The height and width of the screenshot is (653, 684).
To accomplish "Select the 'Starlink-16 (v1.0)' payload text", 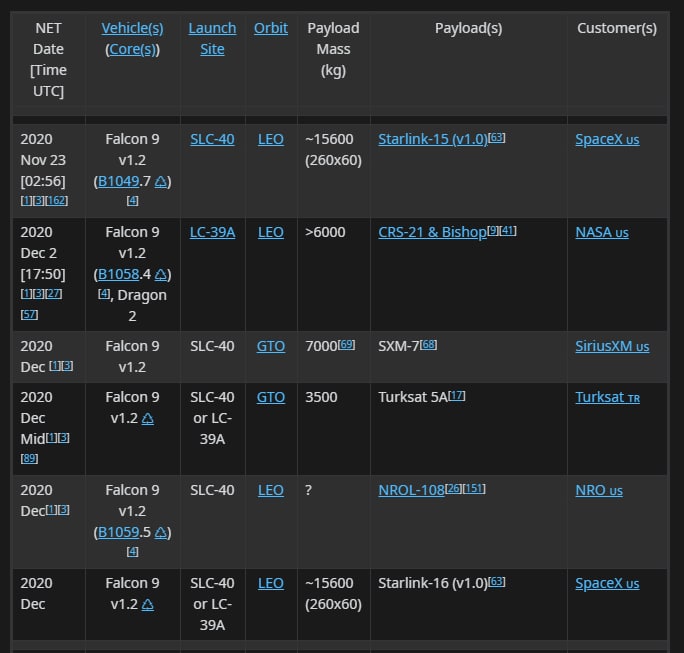I will click(433, 583).
